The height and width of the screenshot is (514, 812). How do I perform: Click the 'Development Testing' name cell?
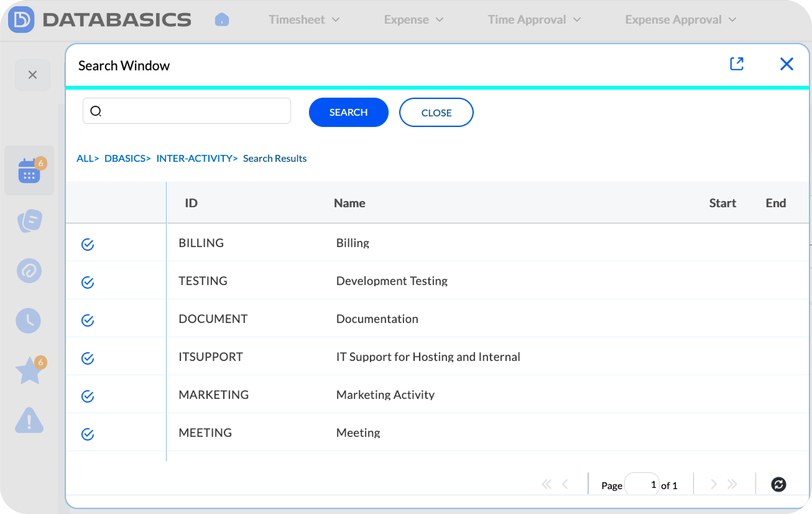pos(392,281)
